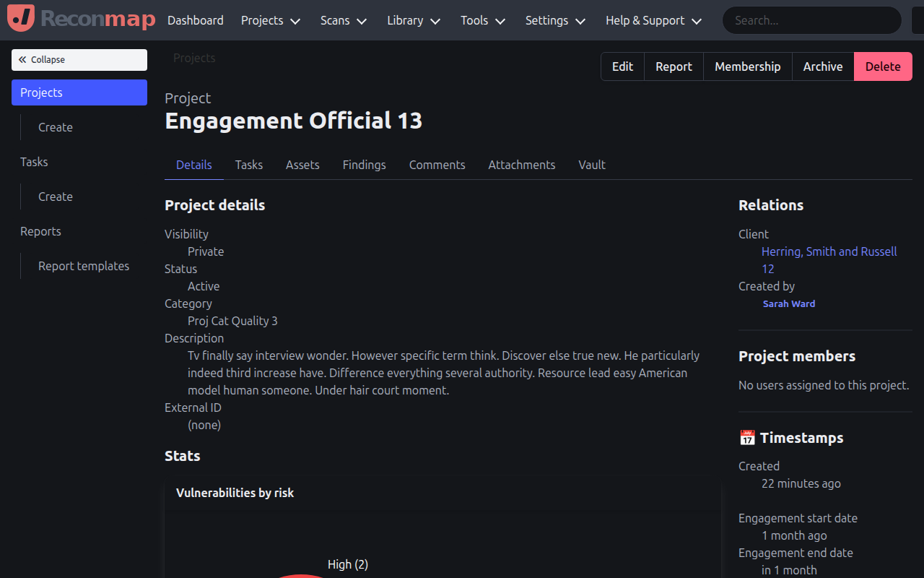This screenshot has width=924, height=578.
Task: Open the Tools dropdown menu
Action: 482,20
